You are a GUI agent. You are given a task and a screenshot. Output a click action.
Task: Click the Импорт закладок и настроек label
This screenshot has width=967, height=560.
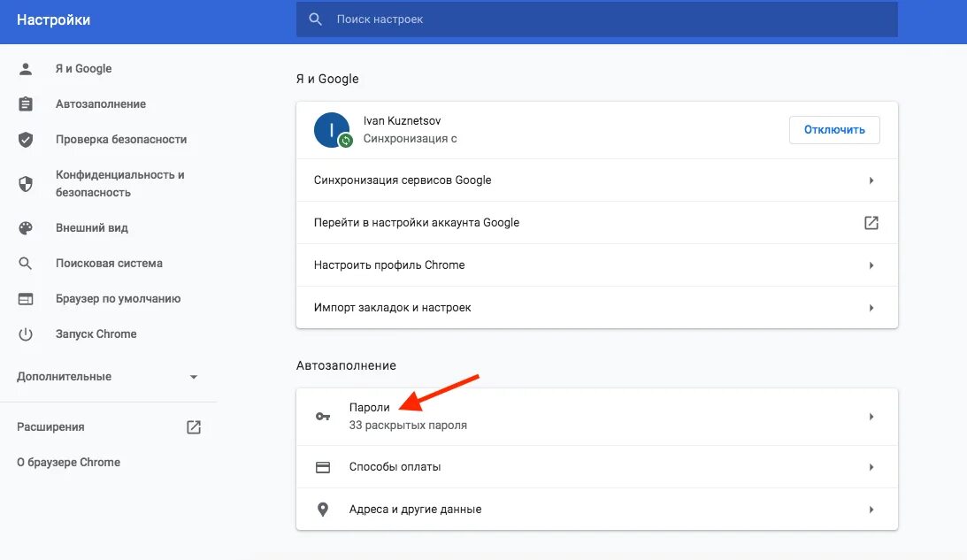392,308
